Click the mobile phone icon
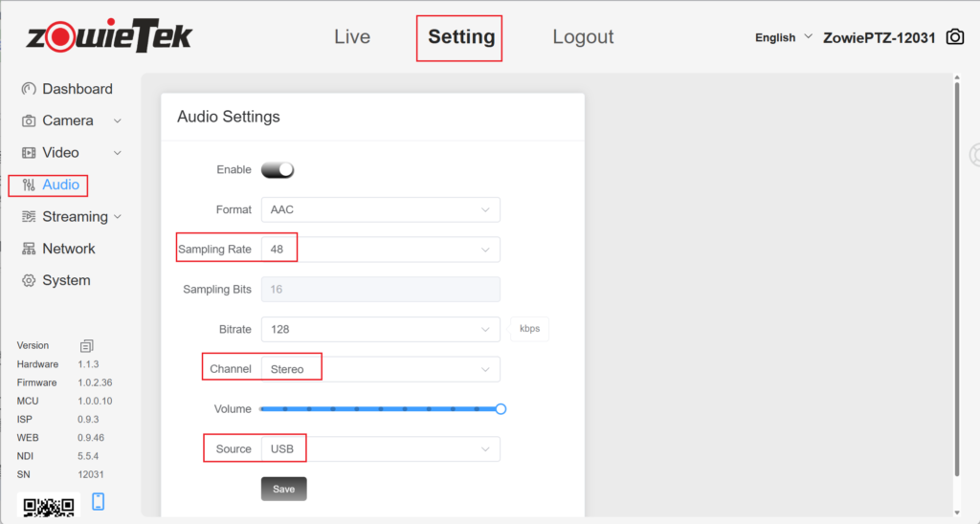Screen dimensions: 980x524 [x=98, y=502]
